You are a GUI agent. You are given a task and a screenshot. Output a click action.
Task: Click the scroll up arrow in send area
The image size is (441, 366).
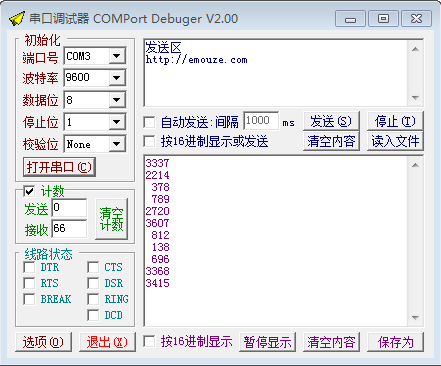tap(415, 49)
